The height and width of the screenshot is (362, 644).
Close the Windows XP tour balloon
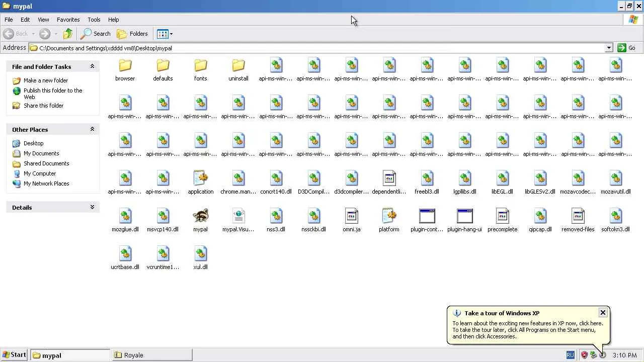click(603, 313)
